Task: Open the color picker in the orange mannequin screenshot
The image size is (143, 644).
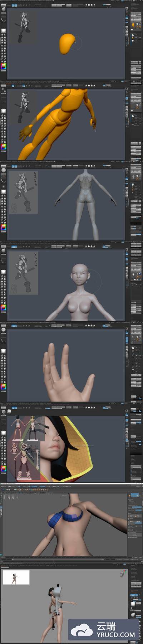Action: pyautogui.click(x=4, y=146)
